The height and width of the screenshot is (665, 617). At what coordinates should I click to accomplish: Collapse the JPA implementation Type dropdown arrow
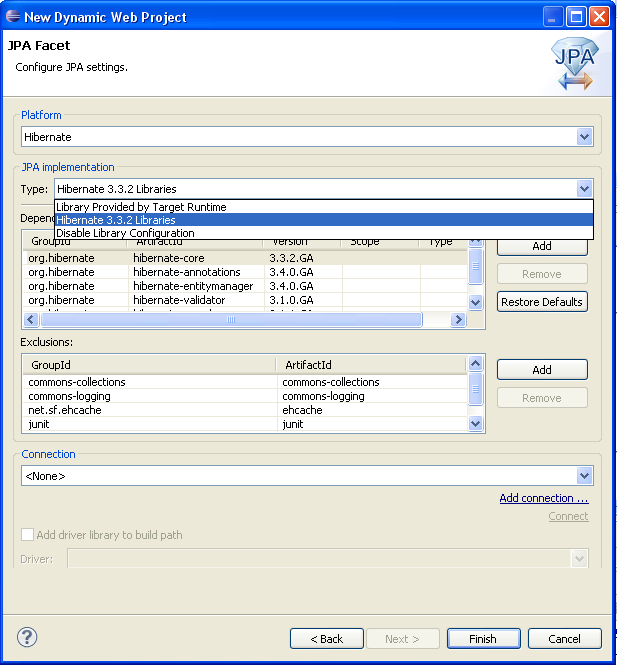point(584,188)
